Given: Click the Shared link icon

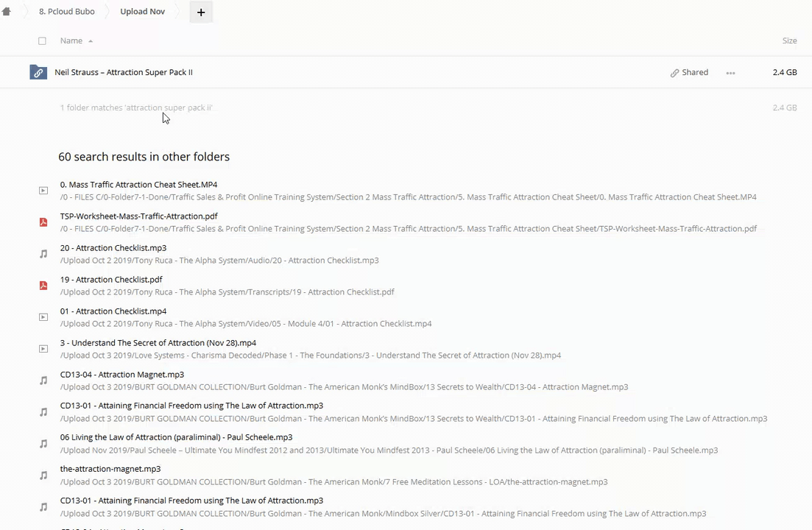Looking at the screenshot, I should coord(674,73).
